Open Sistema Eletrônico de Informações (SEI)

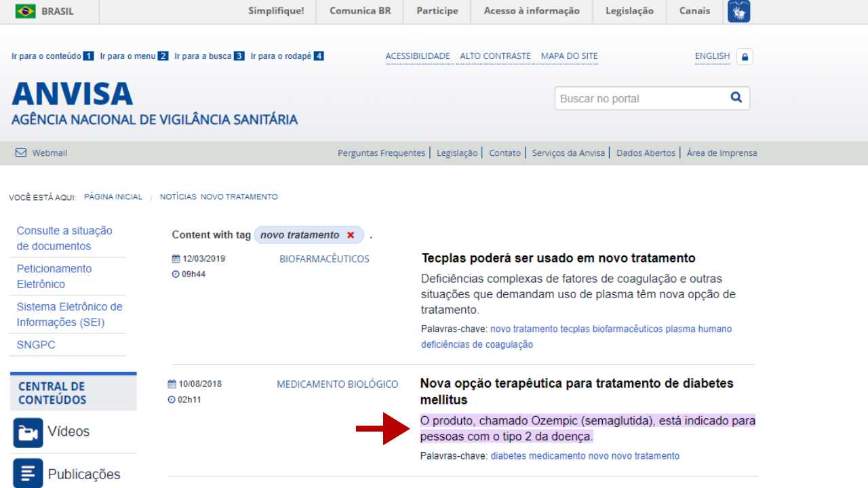click(70, 314)
